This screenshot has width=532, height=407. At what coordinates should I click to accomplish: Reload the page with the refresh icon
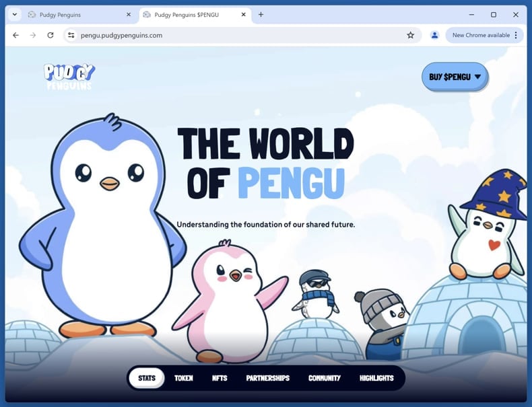tap(51, 35)
